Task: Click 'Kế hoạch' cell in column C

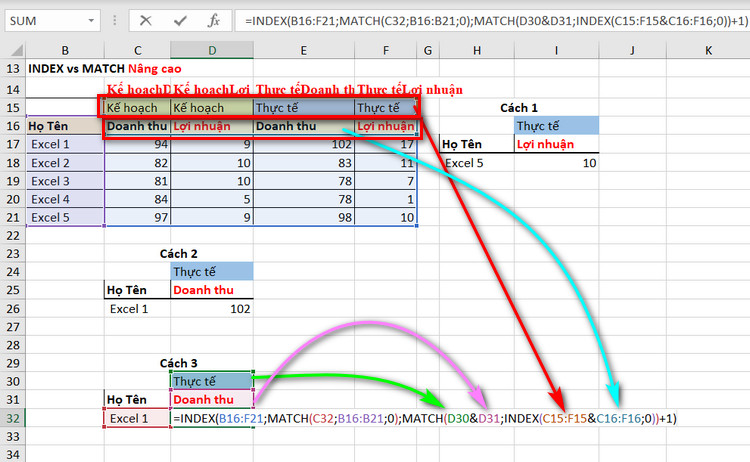Action: (137, 108)
